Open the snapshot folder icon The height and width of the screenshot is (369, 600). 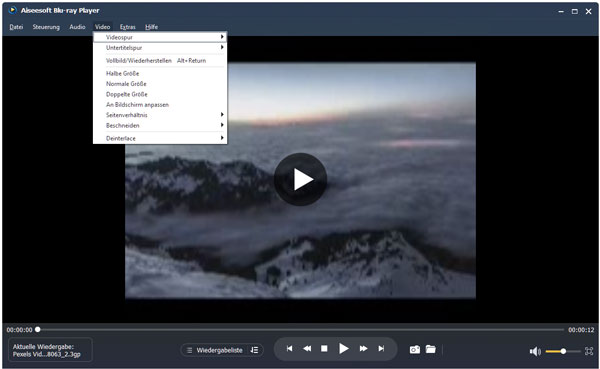431,349
